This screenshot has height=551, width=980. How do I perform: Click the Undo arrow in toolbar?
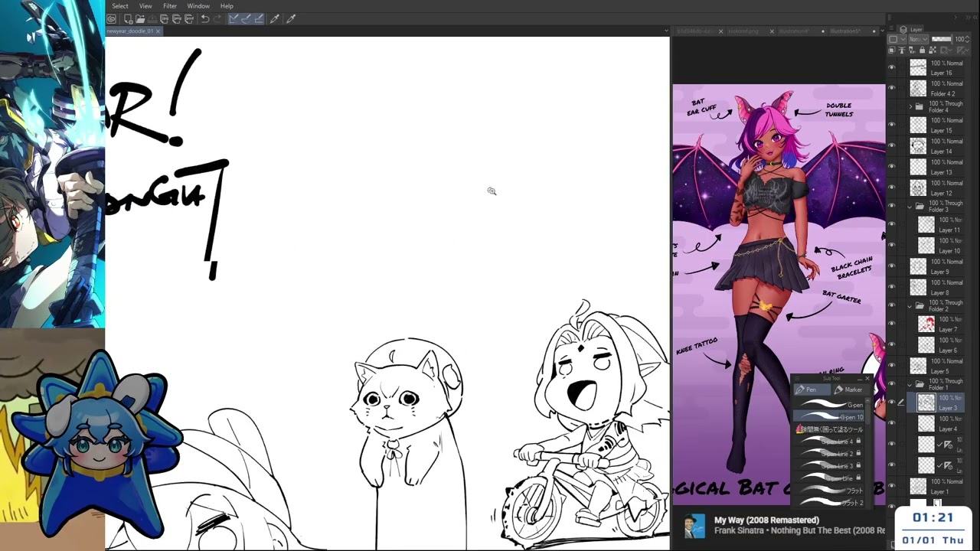205,18
